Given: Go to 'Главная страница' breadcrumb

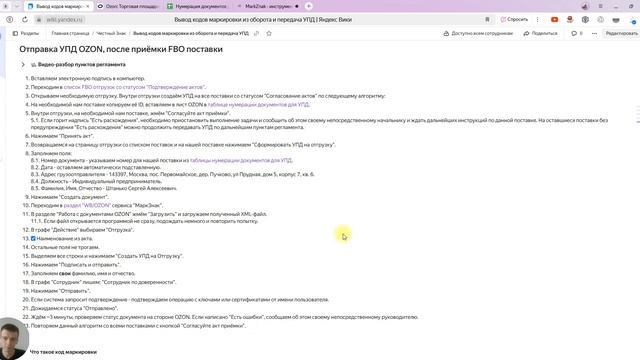Looking at the screenshot, I should [70, 33].
